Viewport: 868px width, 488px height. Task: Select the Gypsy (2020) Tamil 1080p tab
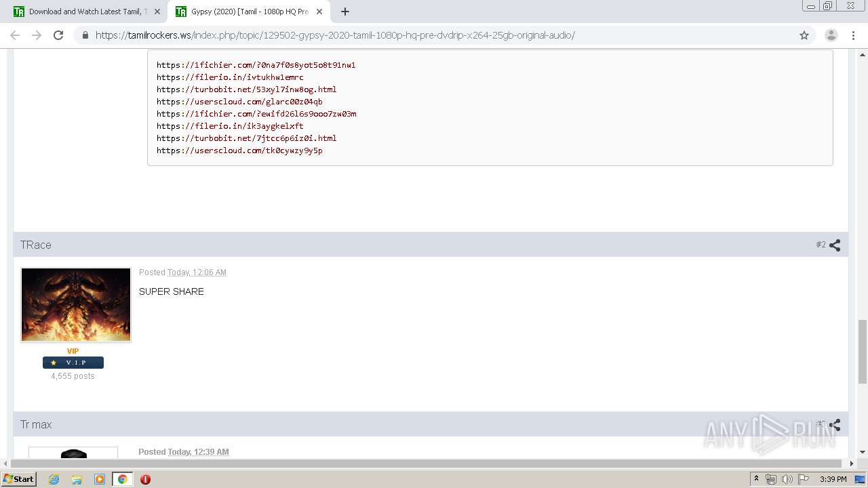[x=248, y=12]
